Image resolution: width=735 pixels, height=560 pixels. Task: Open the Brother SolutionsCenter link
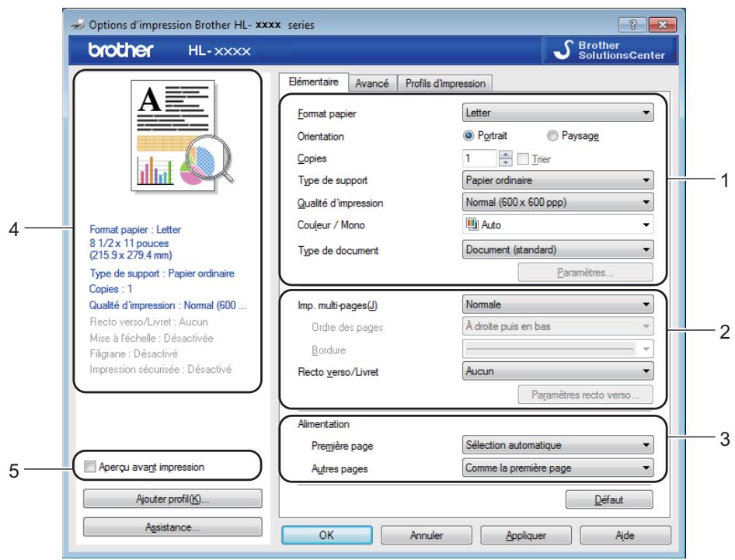coord(610,50)
